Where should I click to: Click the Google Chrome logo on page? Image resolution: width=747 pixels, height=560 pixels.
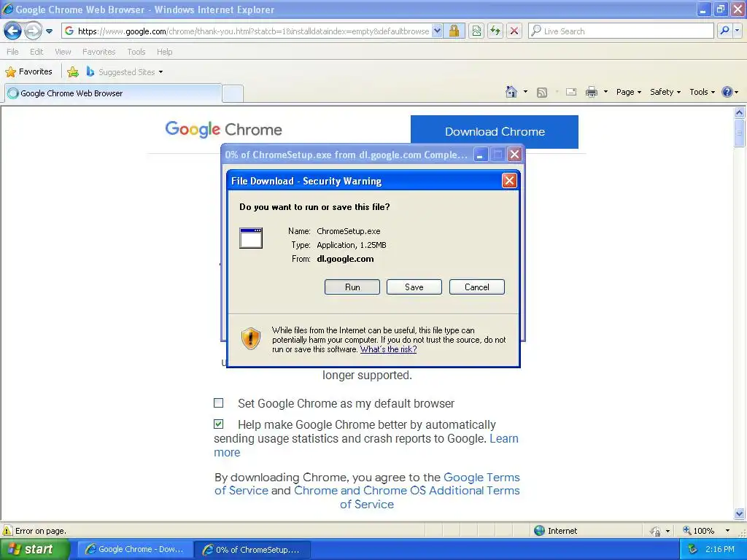pyautogui.click(x=223, y=130)
